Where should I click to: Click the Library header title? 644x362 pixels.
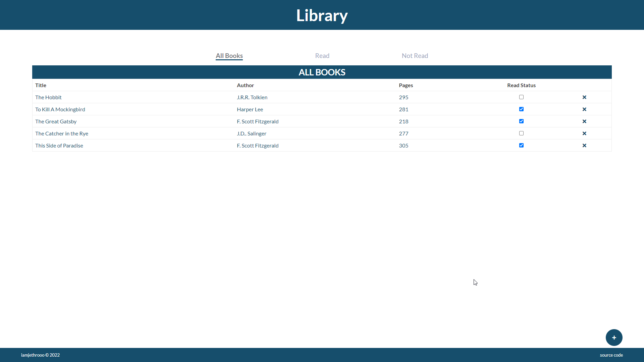click(x=322, y=15)
